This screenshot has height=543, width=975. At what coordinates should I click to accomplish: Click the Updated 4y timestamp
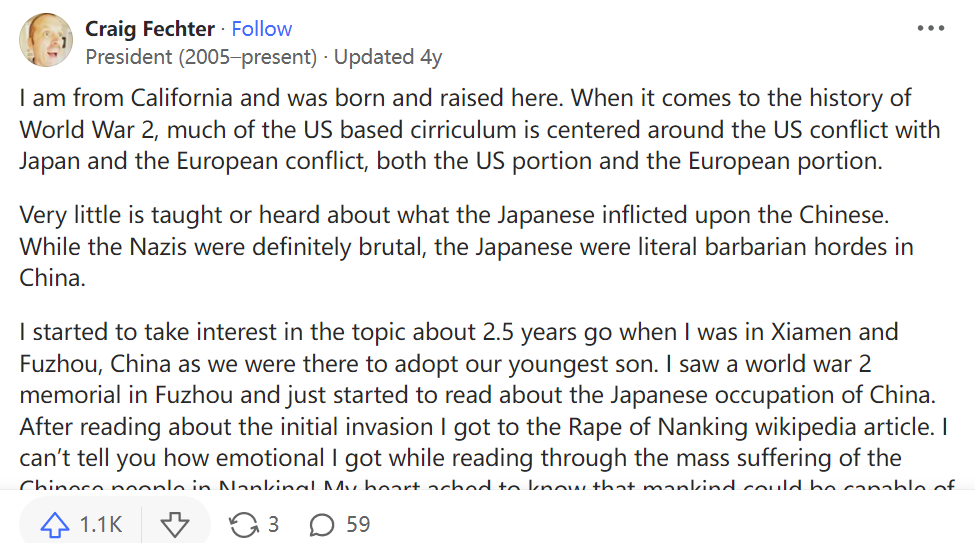[388, 57]
